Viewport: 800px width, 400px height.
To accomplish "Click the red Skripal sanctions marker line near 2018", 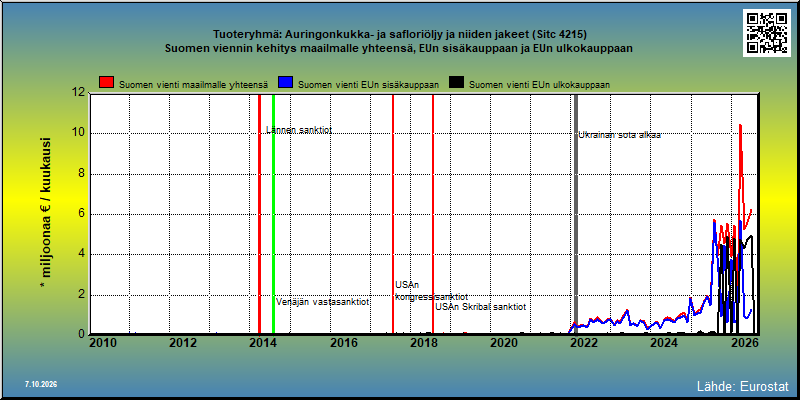I will pos(433,214).
